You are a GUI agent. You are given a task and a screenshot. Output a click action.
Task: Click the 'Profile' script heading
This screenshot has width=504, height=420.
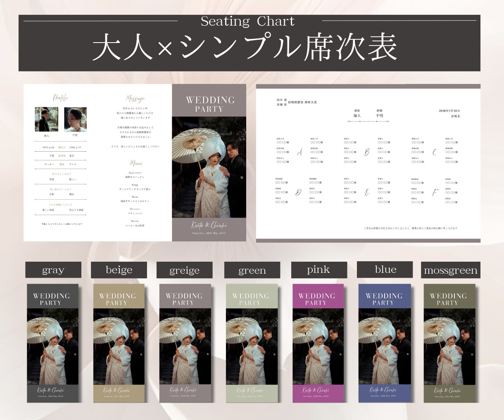tap(61, 98)
